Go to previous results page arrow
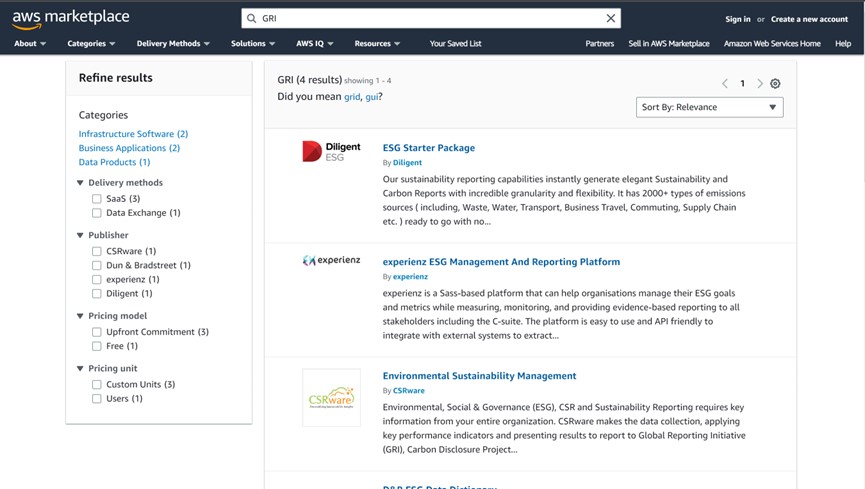The height and width of the screenshot is (489, 865). point(725,83)
